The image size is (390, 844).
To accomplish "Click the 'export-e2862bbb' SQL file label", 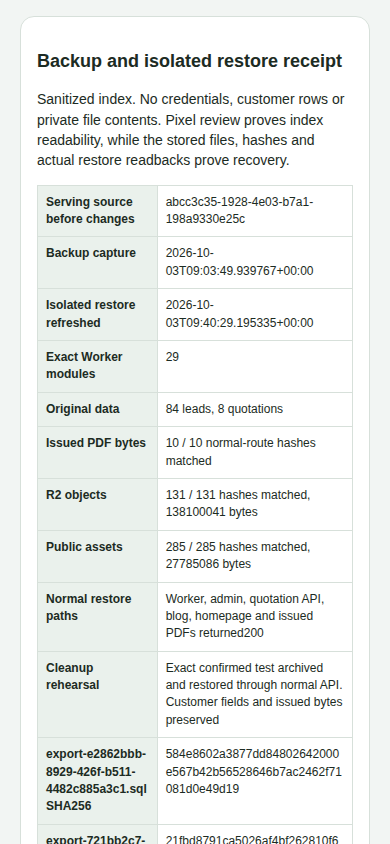I will [96, 779].
